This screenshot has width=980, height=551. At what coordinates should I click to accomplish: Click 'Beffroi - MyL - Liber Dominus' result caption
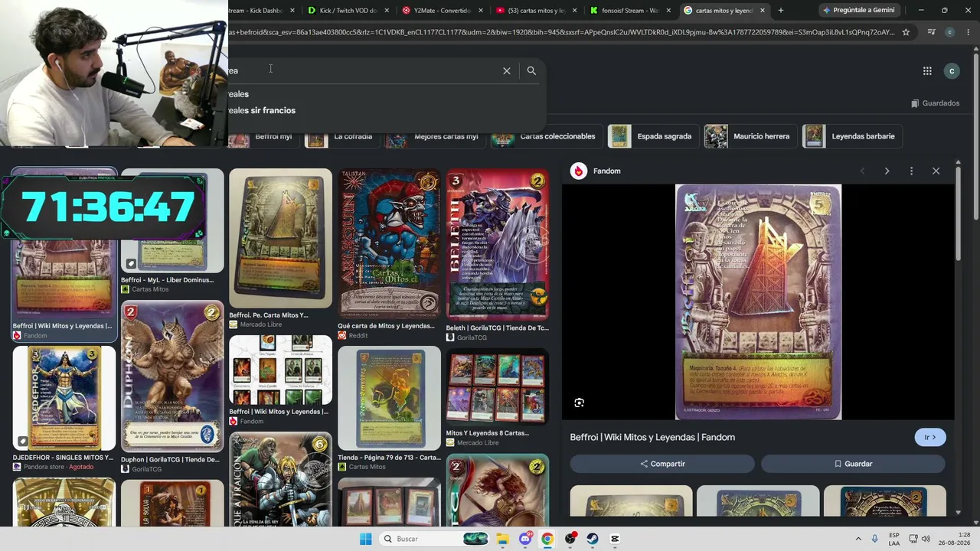168,280
